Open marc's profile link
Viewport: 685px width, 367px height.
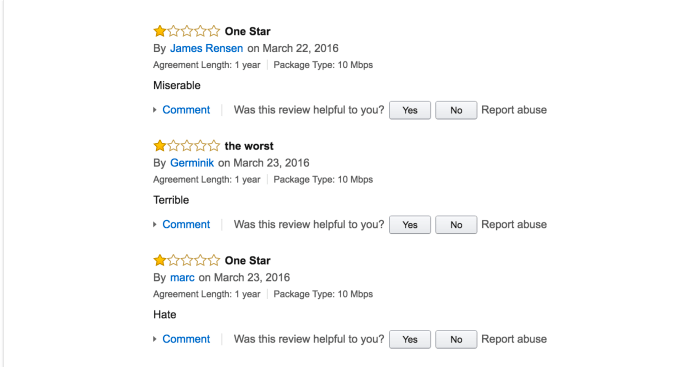[x=182, y=277]
